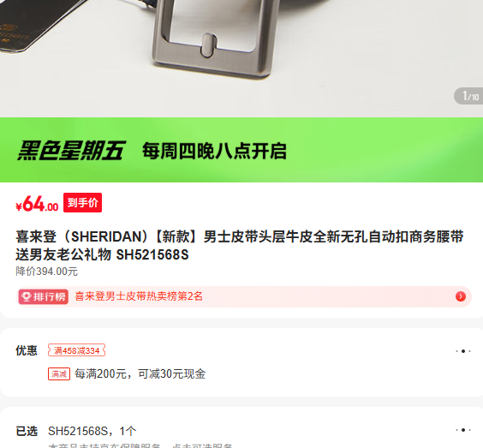
Task: Tap 每满200元，可减30元现金 offer text
Action: point(140,374)
